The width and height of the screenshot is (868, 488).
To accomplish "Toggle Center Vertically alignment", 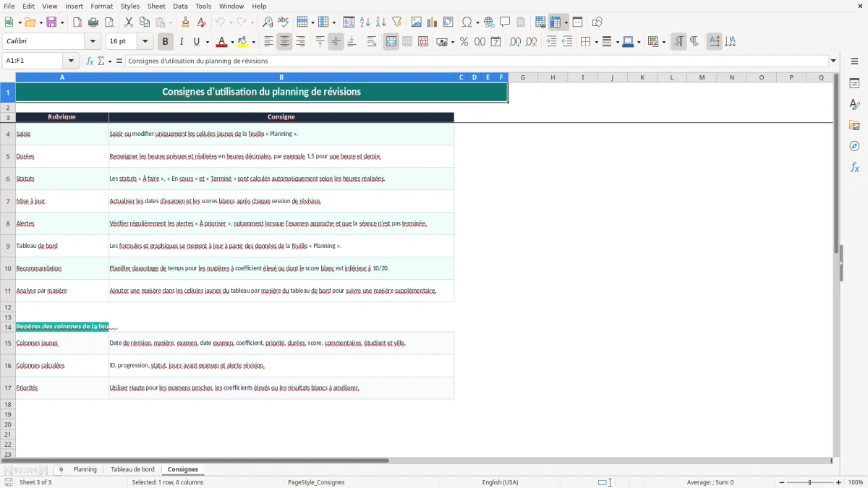I will click(x=336, y=42).
